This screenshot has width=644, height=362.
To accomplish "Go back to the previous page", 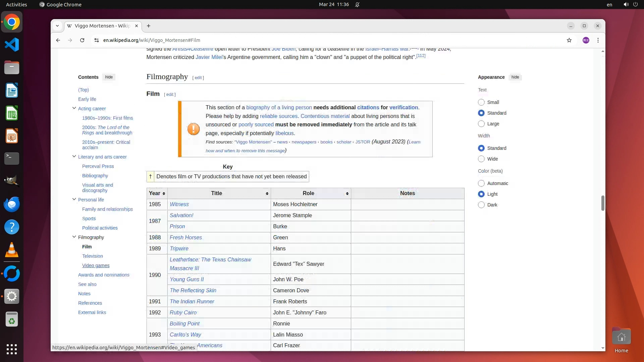I will click(x=58, y=40).
